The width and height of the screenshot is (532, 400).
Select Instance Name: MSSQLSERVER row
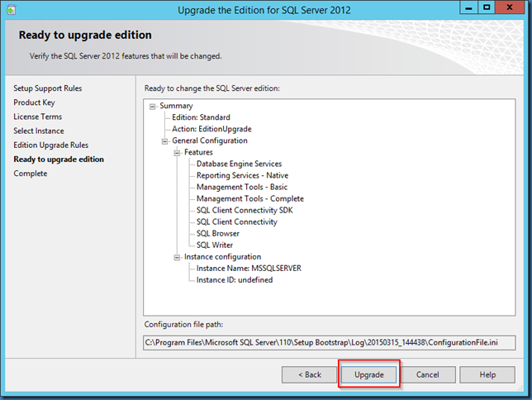249,269
